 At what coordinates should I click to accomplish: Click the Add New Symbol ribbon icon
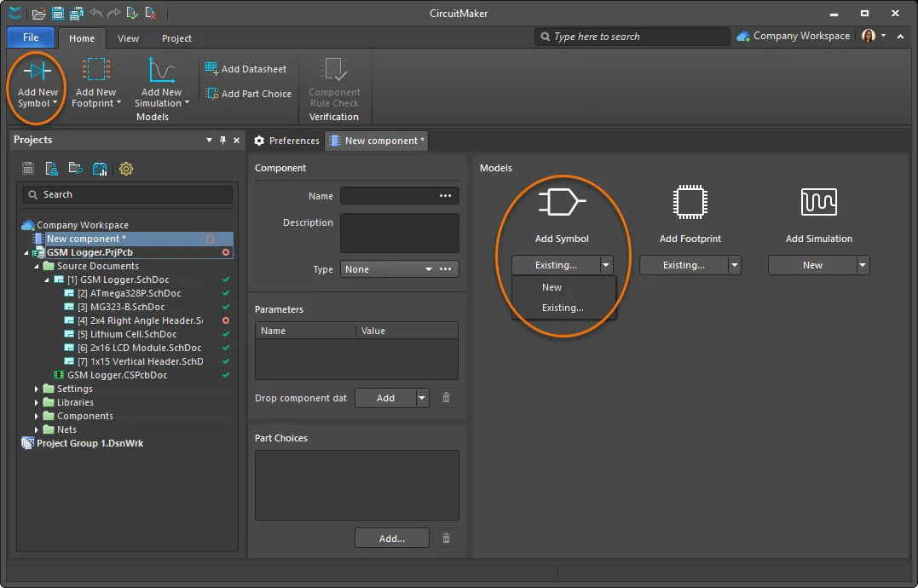point(38,72)
